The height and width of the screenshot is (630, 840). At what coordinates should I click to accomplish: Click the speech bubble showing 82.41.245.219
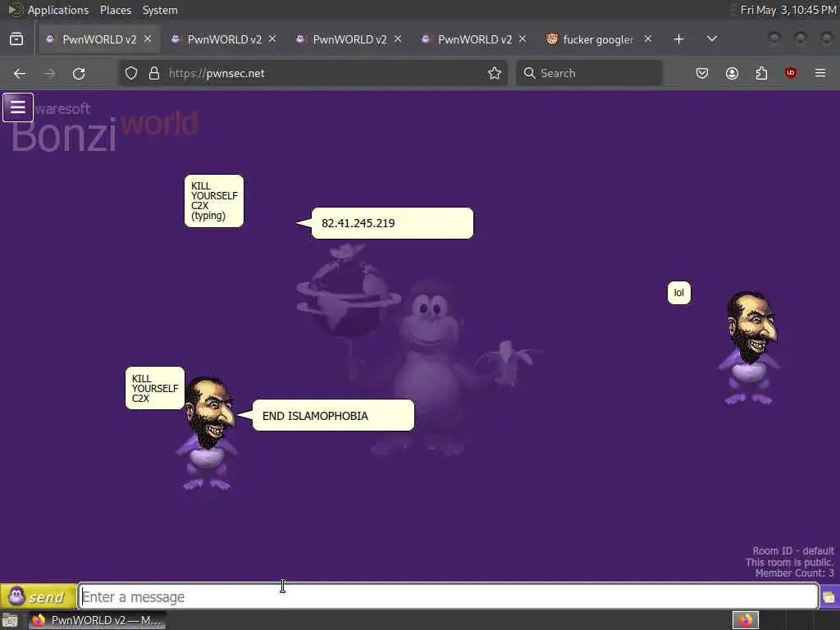point(391,223)
